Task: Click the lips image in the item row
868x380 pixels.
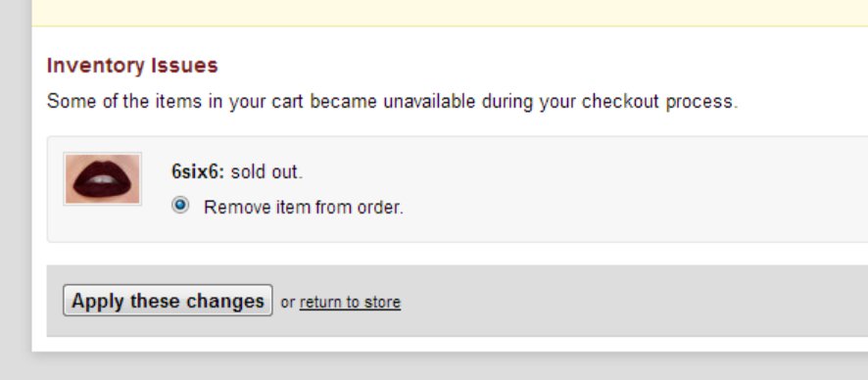Action: (x=103, y=178)
